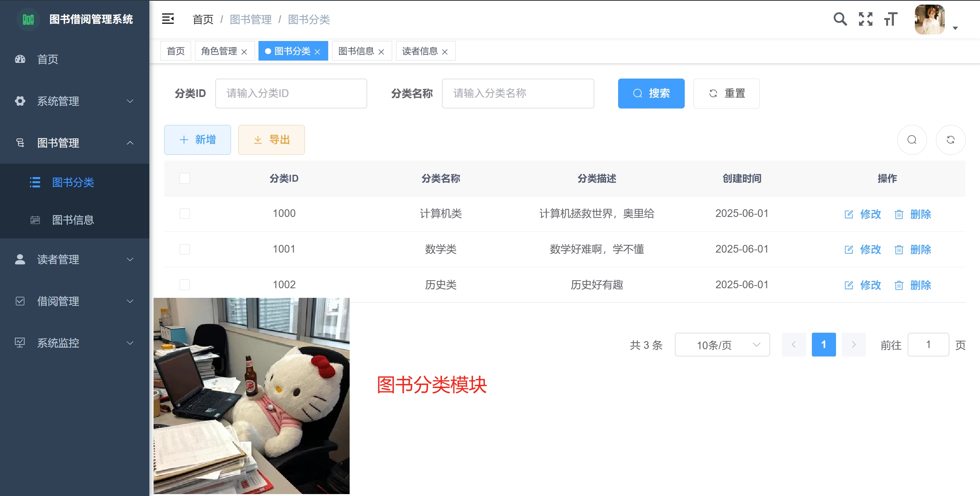
Task: Click the font size adjustment icon
Action: coord(890,19)
